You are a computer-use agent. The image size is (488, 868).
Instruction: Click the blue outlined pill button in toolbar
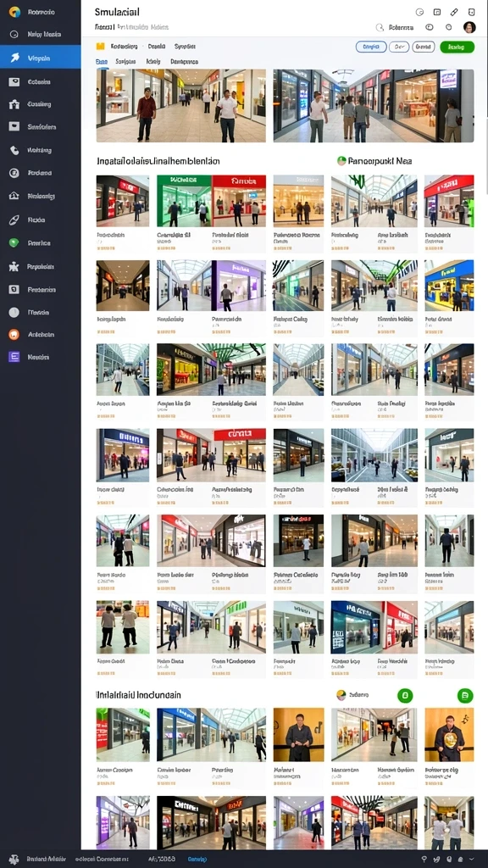click(371, 47)
